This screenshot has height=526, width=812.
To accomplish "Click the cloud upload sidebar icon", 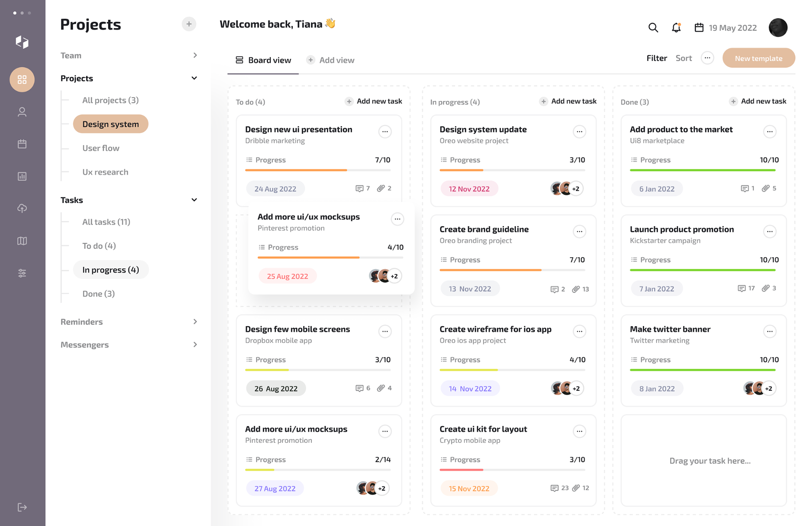I will tap(22, 208).
